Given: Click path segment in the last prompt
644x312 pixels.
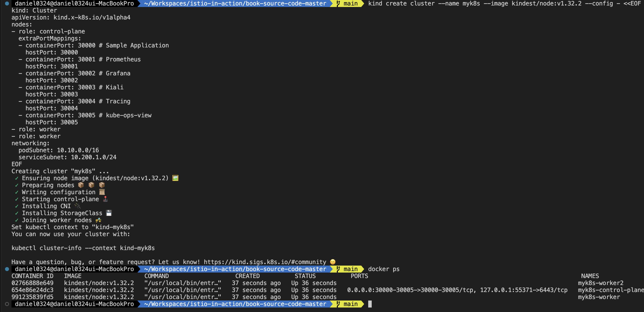Looking at the screenshot, I should (x=235, y=304).
